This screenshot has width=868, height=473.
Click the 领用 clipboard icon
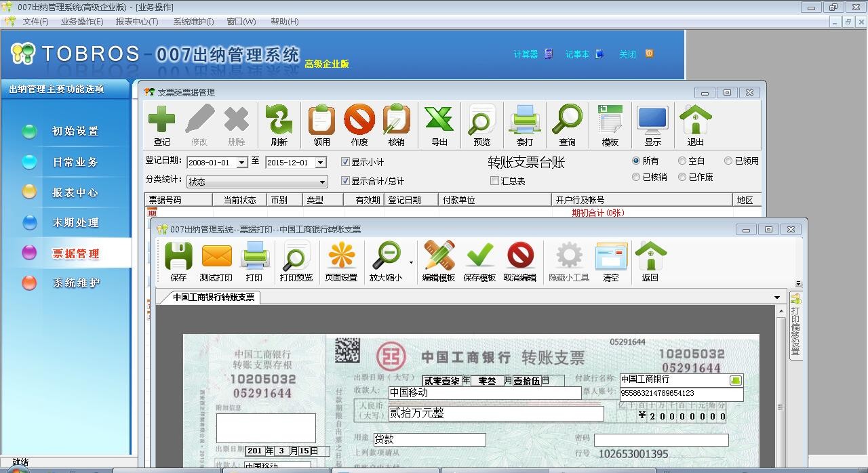tap(321, 120)
